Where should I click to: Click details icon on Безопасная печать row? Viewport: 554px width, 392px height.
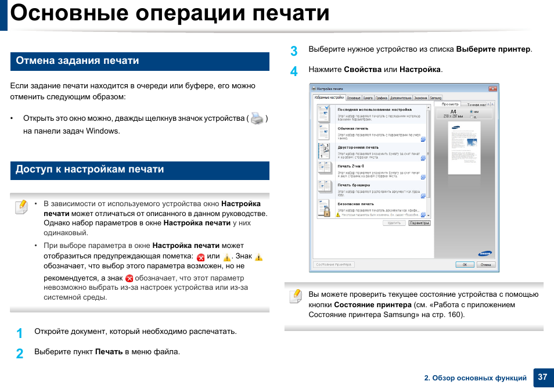pyautogui.click(x=423, y=215)
